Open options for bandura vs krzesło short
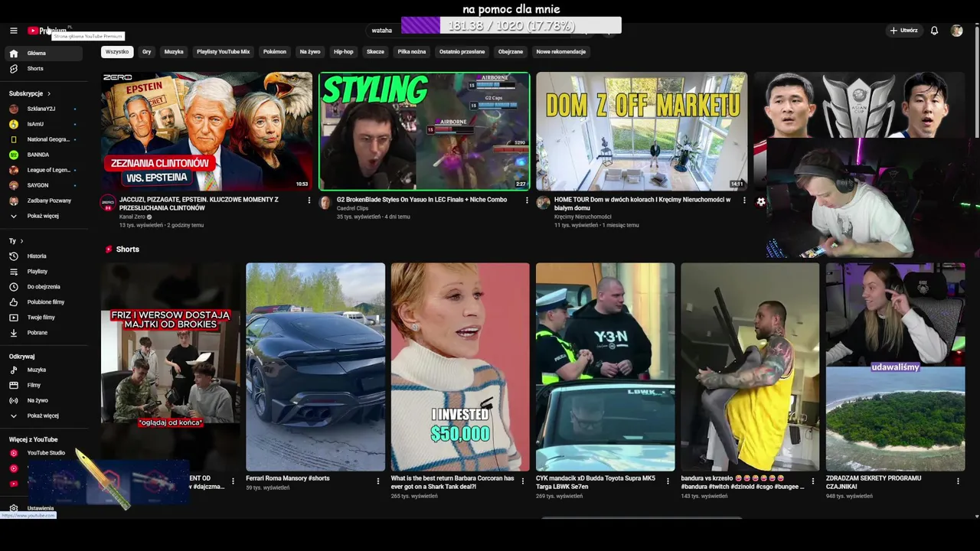This screenshot has width=980, height=551. [x=813, y=481]
